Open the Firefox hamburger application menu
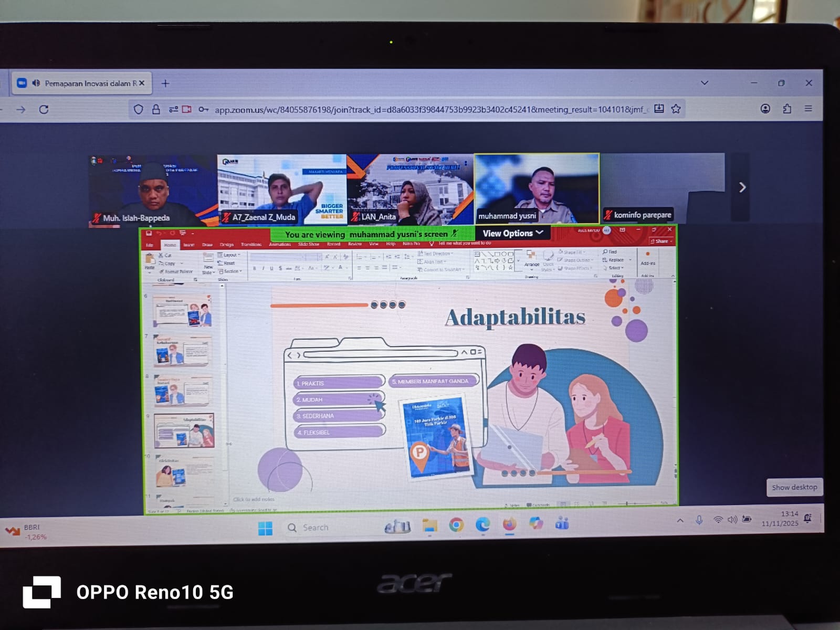 [x=808, y=109]
